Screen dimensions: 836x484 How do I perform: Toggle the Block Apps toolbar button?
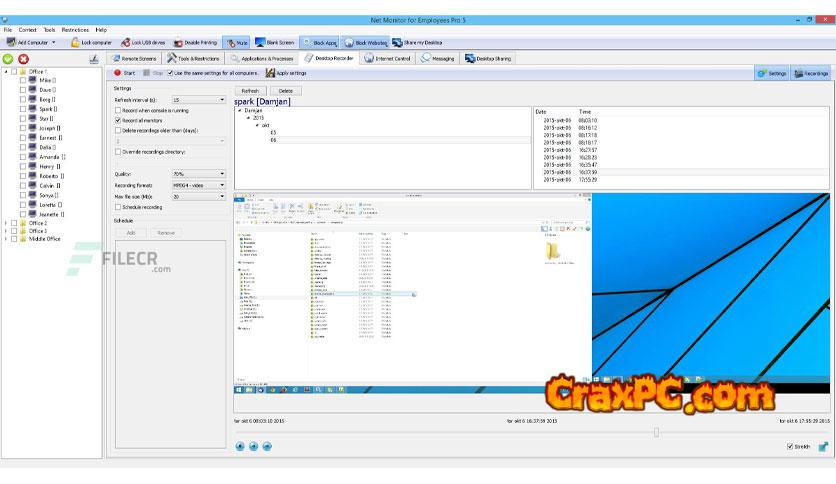pyautogui.click(x=319, y=42)
